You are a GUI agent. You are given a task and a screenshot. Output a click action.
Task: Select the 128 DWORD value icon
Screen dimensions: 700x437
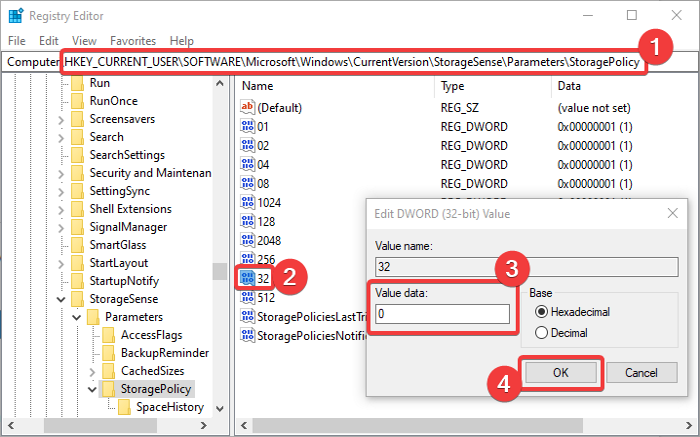[x=247, y=221]
